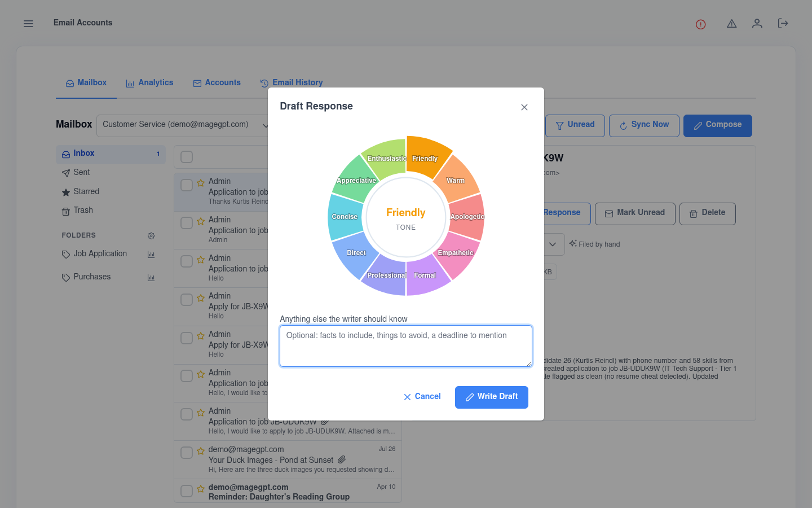Tick the select-all emails checkbox
This screenshot has height=508, width=812.
click(187, 157)
